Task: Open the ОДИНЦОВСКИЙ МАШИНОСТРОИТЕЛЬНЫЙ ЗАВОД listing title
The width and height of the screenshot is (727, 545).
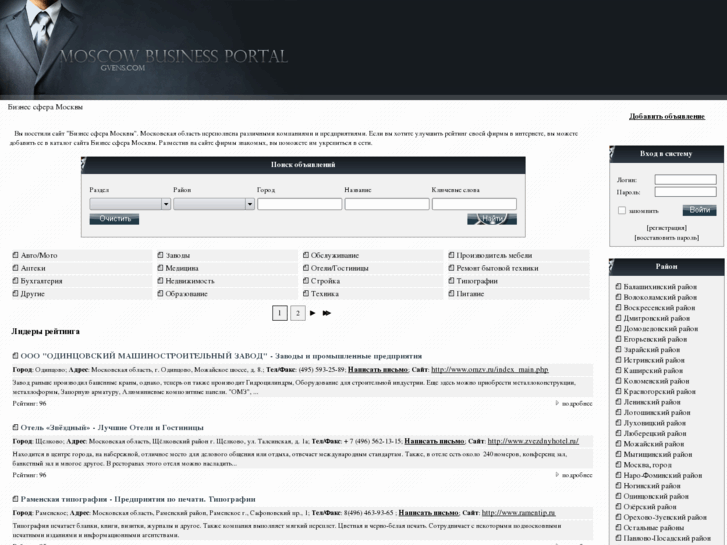Action: 221,356
